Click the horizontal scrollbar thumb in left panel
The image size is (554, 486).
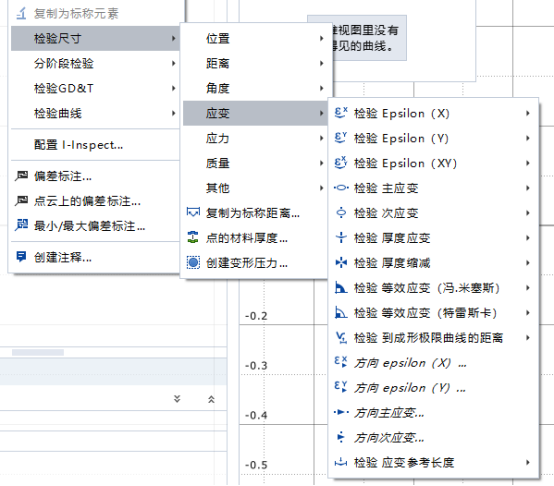tap(38, 352)
